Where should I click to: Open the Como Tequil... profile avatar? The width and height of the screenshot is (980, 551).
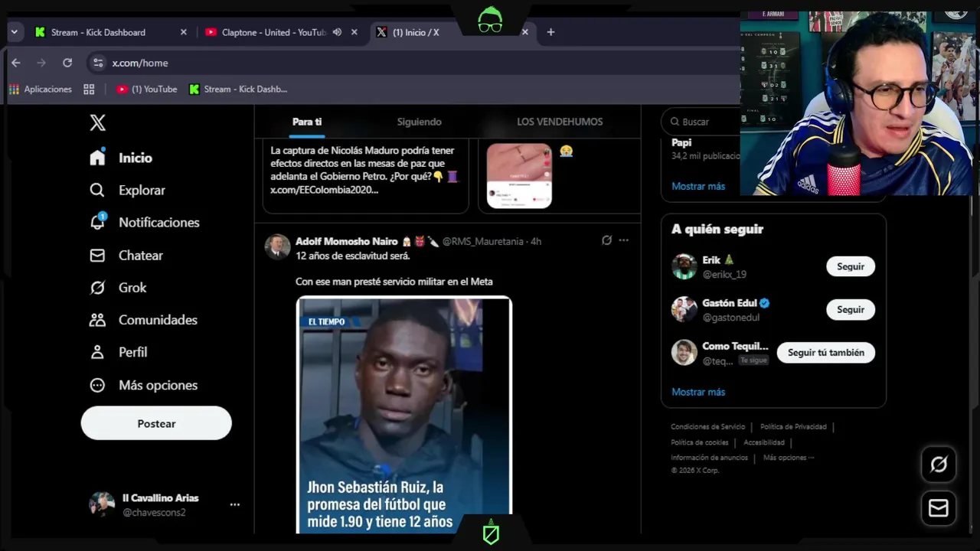[x=684, y=352]
